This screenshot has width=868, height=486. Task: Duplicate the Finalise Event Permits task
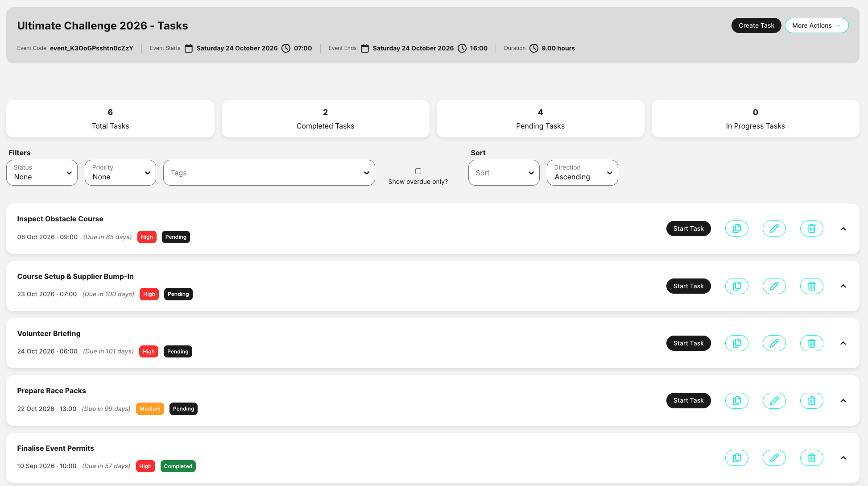coord(737,458)
